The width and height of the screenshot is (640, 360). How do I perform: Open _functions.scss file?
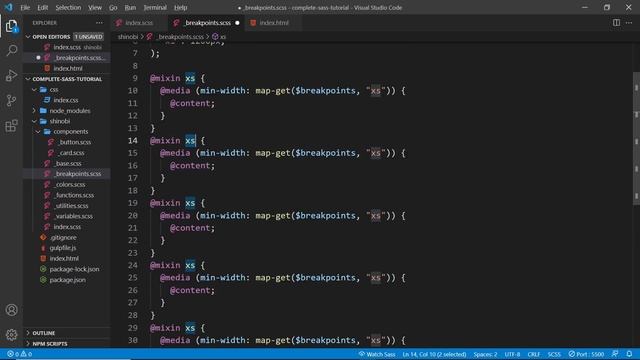click(67, 195)
